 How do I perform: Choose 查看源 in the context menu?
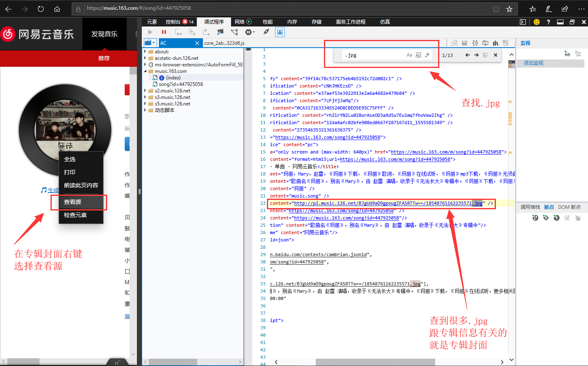[x=81, y=202]
